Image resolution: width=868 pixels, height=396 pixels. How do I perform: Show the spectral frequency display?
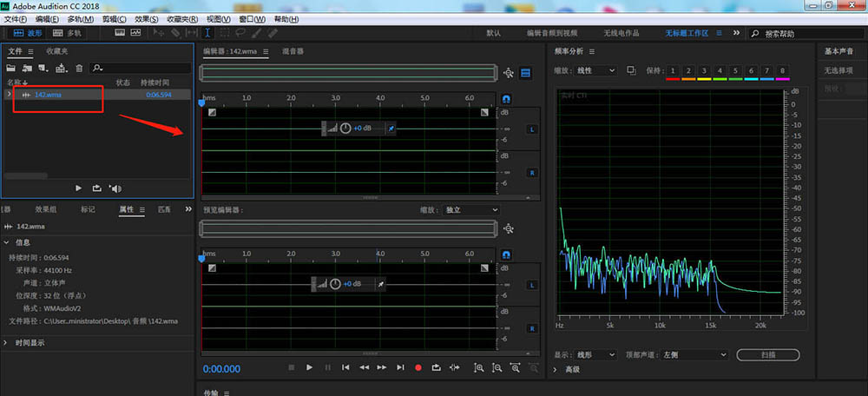120,33
